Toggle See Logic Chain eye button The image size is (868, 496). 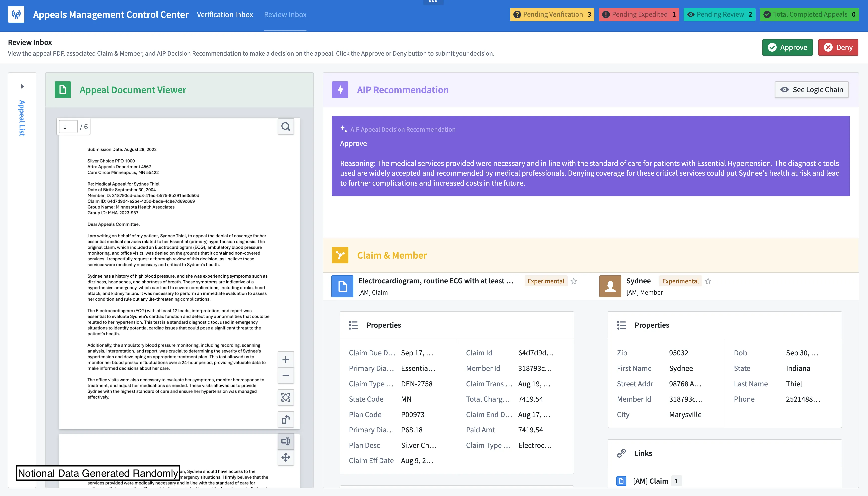click(x=811, y=89)
